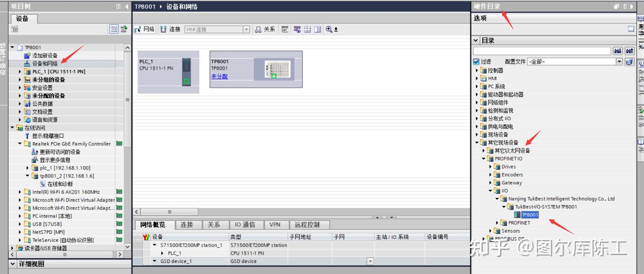Select the 文档设置 tree item
The image size is (644, 274).
(42, 112)
